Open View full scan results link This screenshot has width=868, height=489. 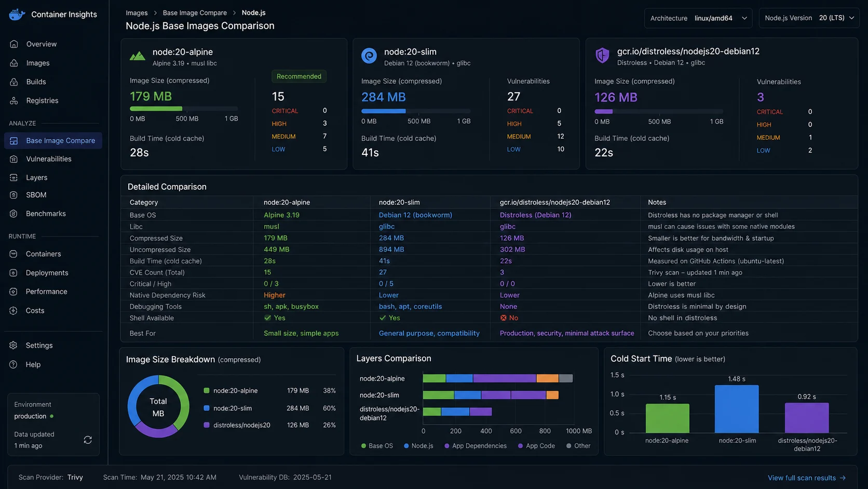(807, 478)
